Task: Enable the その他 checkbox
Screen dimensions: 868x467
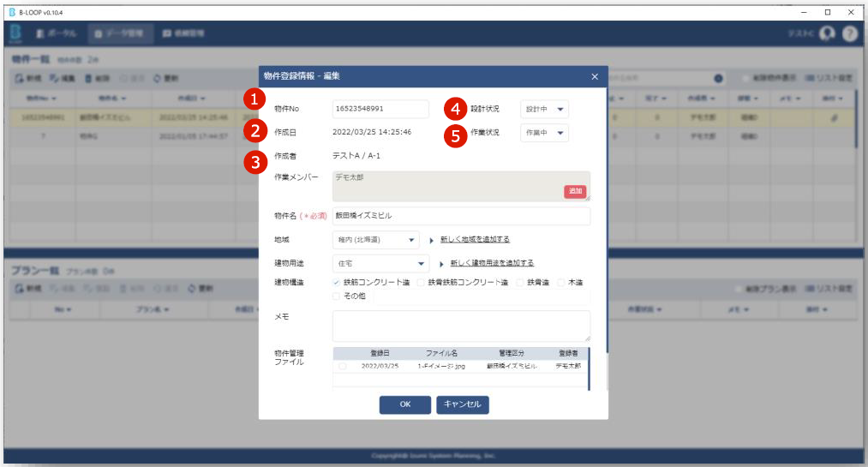Action: (337, 296)
